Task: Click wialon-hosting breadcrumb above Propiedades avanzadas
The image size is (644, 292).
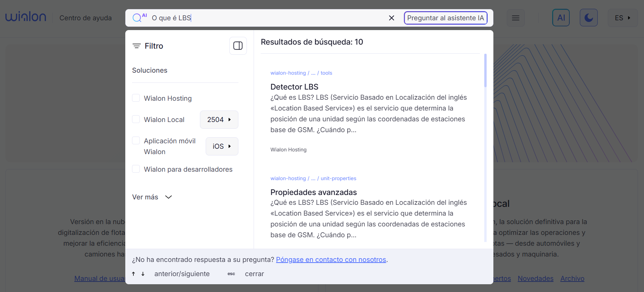Action: click(x=288, y=178)
